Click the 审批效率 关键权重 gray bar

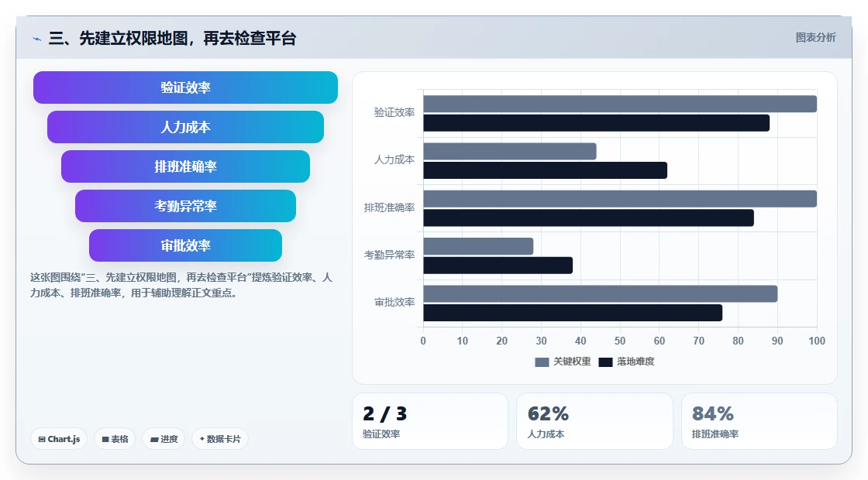[x=601, y=294]
